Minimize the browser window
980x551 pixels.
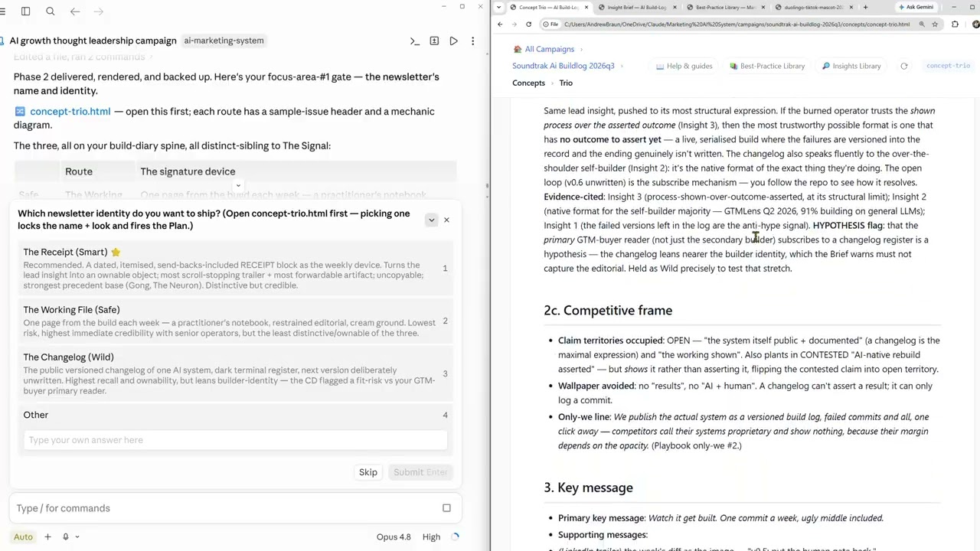pos(952,7)
